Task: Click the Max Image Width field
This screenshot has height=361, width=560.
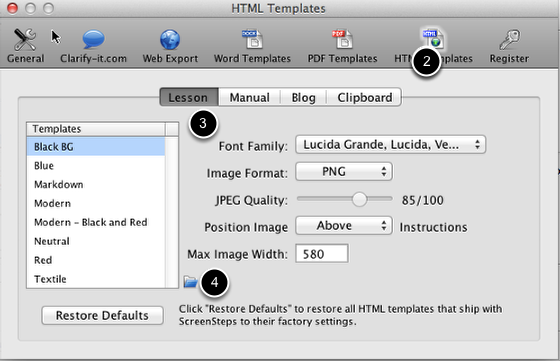Action: (322, 254)
